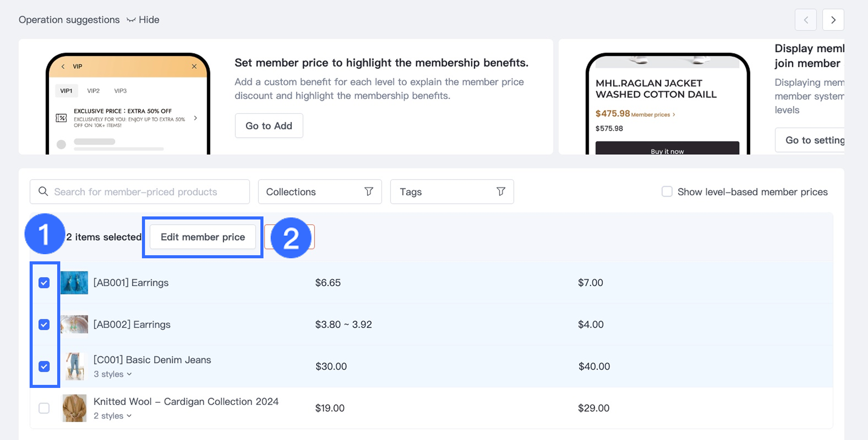Click the next suggestion arrow
Image resolution: width=868 pixels, height=440 pixels.
833,20
